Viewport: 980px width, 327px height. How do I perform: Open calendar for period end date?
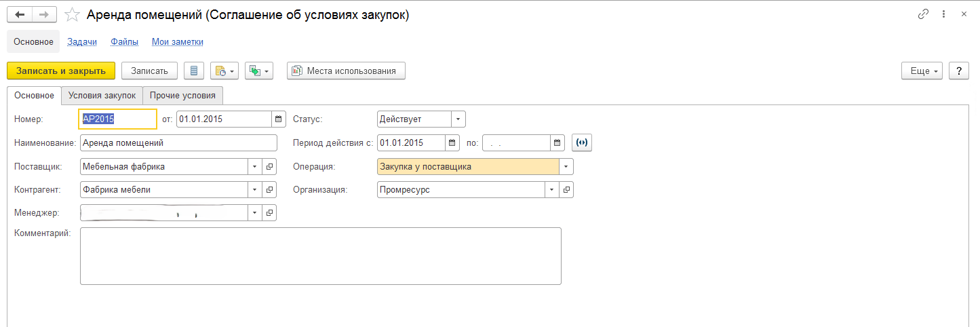[557, 142]
